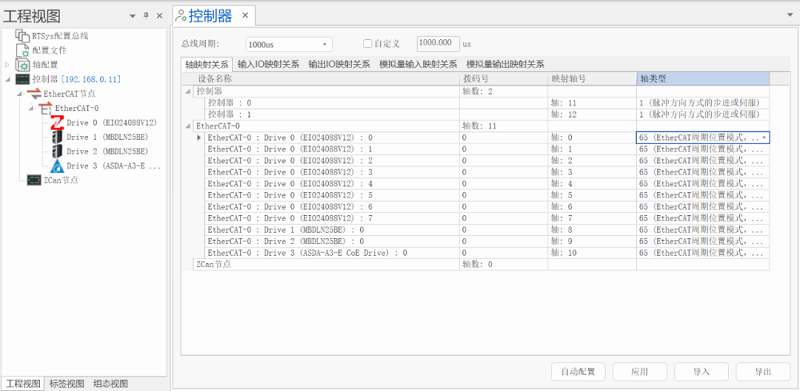Select the 配置文件 file icon

click(x=22, y=50)
